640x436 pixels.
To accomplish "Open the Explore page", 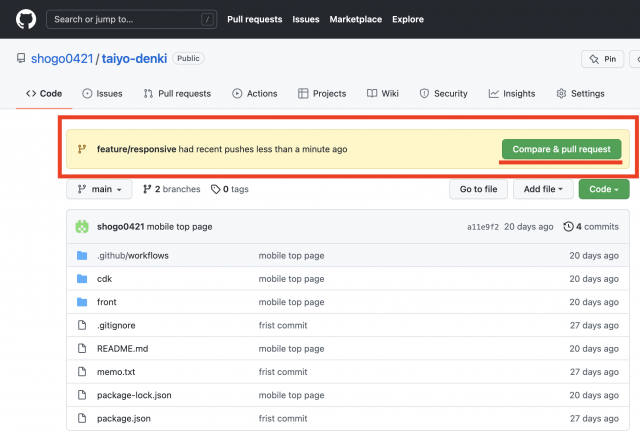I will coord(408,19).
